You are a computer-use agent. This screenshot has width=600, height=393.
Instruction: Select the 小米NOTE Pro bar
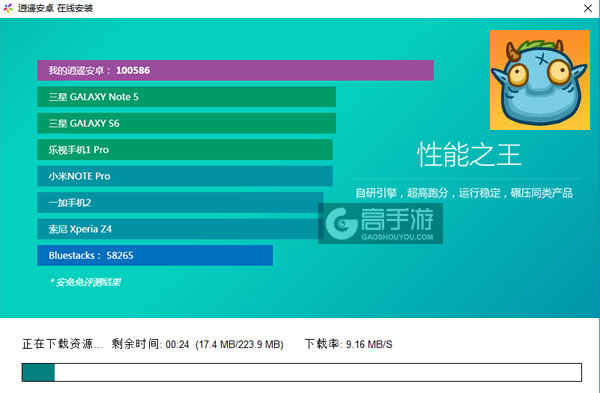185,176
